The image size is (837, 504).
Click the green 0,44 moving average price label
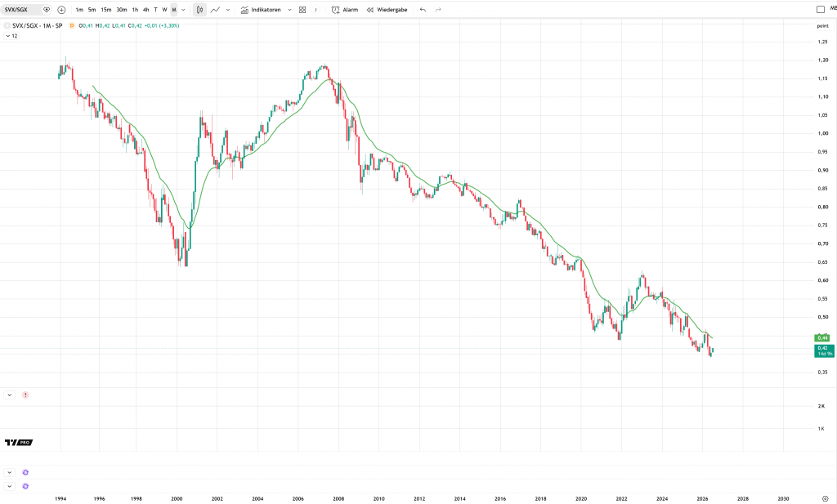point(822,337)
